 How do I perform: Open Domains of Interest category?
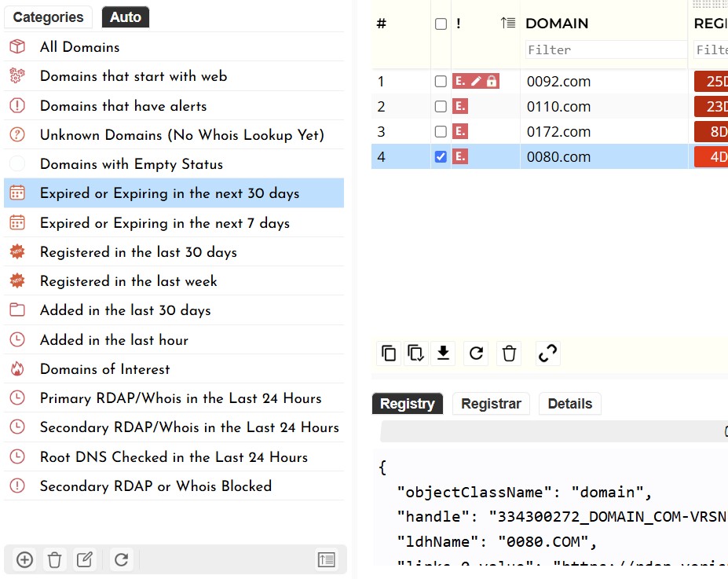point(174,369)
